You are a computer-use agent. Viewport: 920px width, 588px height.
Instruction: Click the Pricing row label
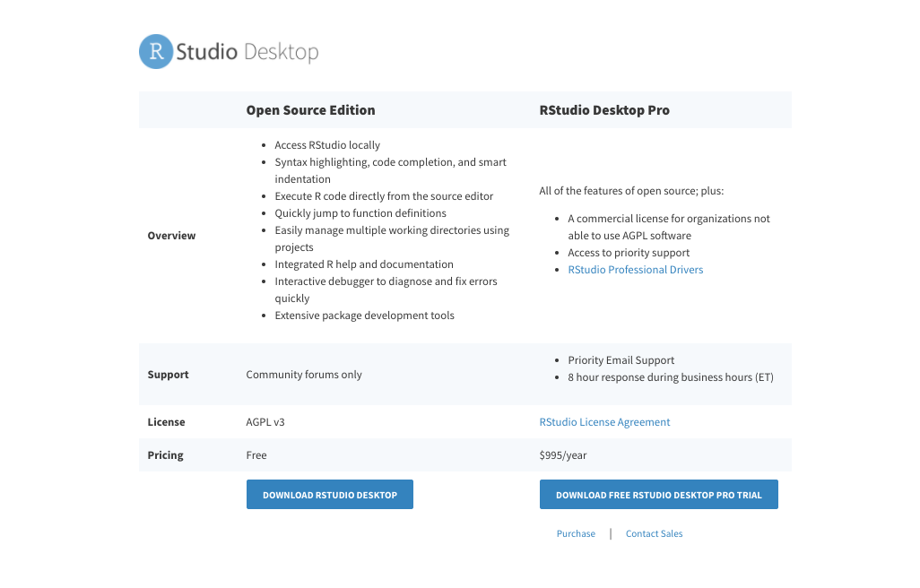(166, 455)
